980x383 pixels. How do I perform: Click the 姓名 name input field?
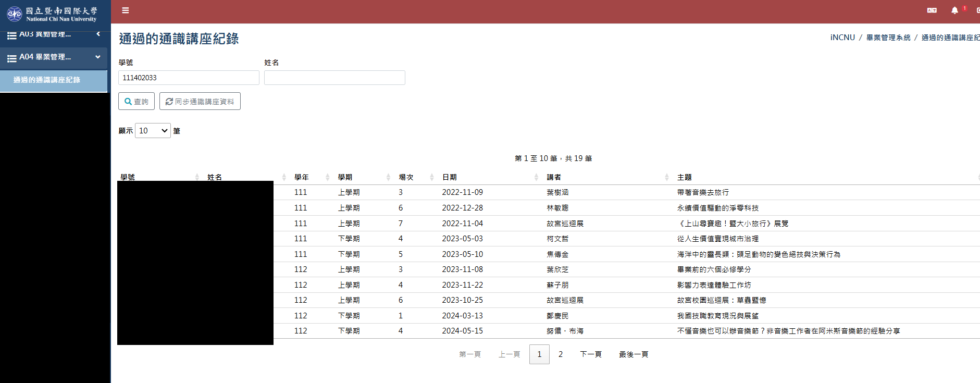334,78
